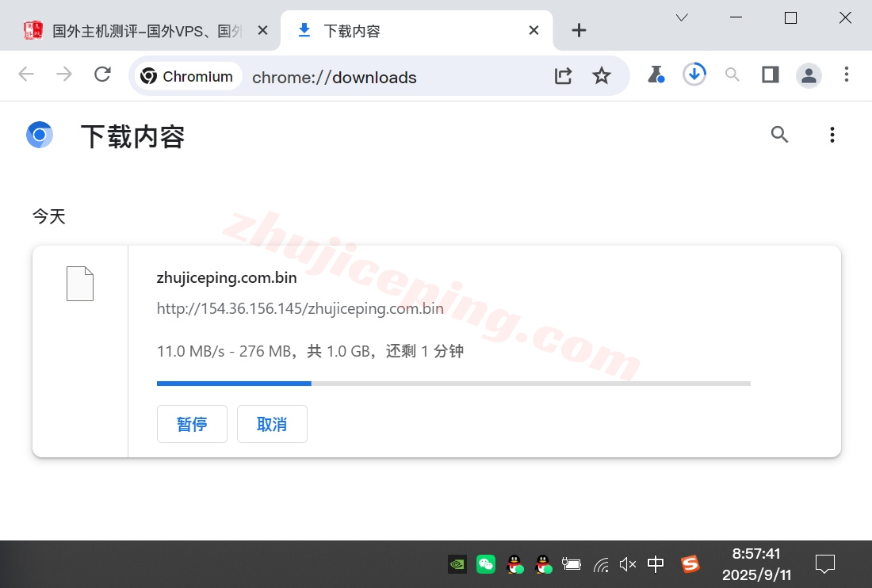Click the Chromium site info chip
The image size is (872, 588).
pyautogui.click(x=187, y=76)
